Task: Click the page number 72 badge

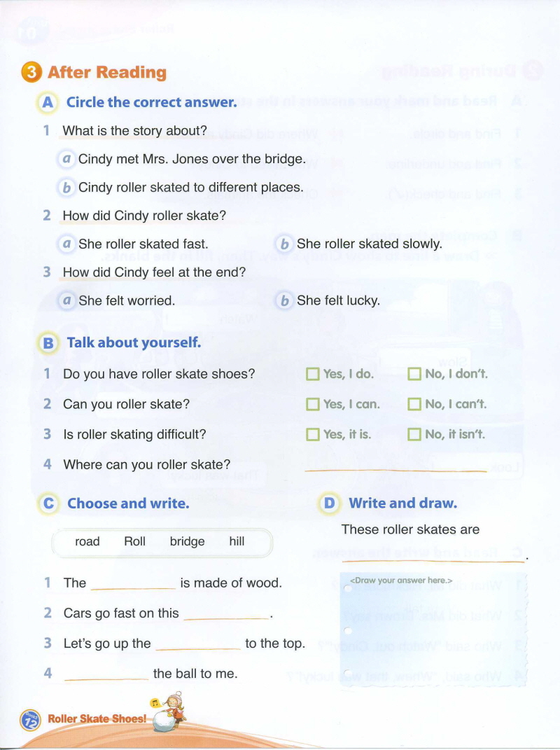Action: pyautogui.click(x=31, y=719)
